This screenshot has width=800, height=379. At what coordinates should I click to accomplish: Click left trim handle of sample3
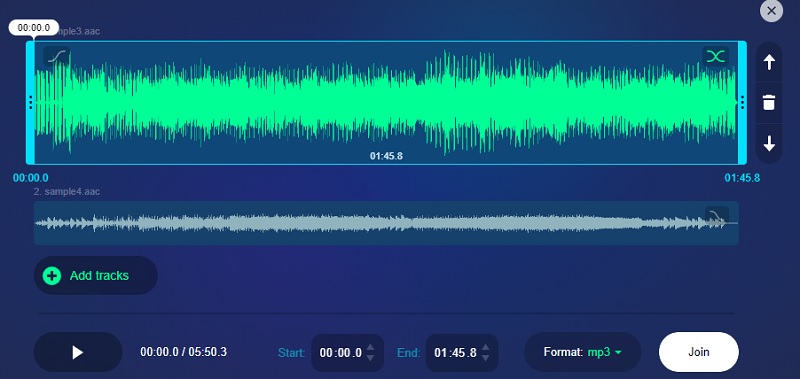point(31,103)
